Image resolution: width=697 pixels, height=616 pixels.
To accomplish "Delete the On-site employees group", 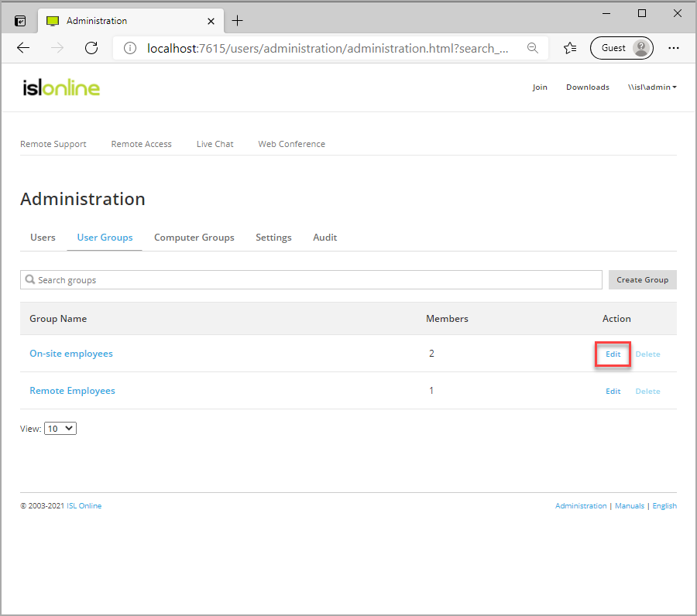I will click(647, 354).
